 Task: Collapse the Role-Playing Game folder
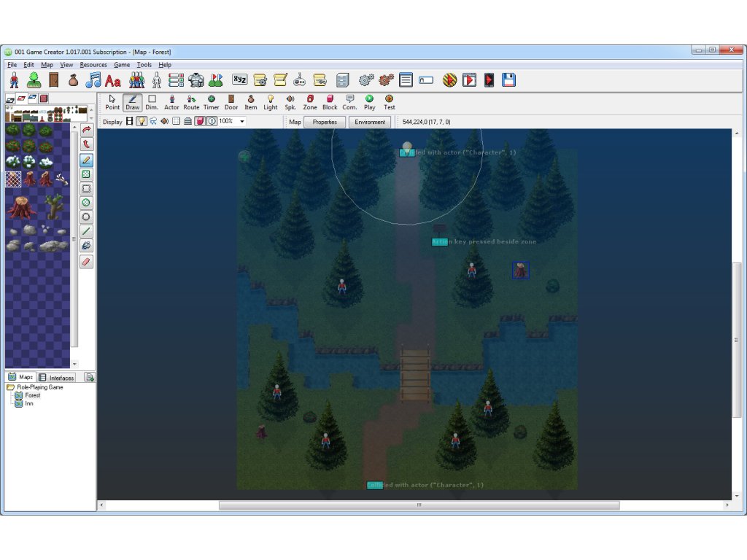click(10, 387)
